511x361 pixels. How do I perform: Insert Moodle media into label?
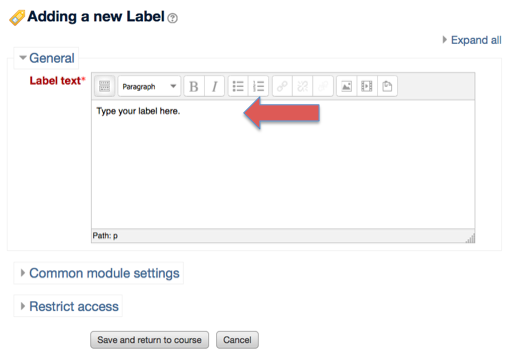click(x=367, y=86)
